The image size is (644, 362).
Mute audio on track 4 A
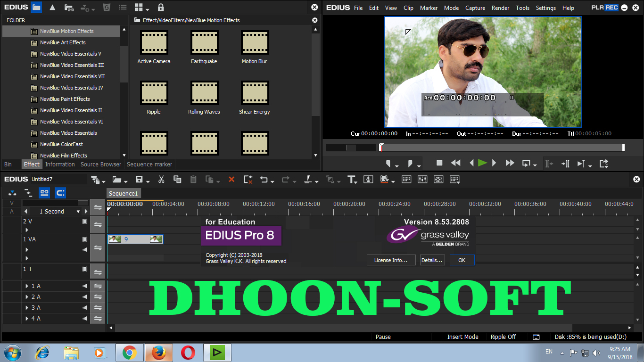coord(85,319)
